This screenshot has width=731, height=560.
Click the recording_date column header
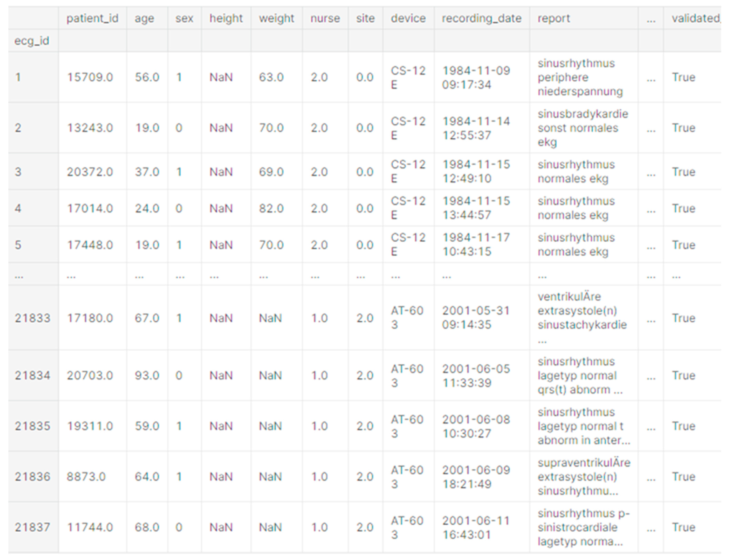point(482,18)
